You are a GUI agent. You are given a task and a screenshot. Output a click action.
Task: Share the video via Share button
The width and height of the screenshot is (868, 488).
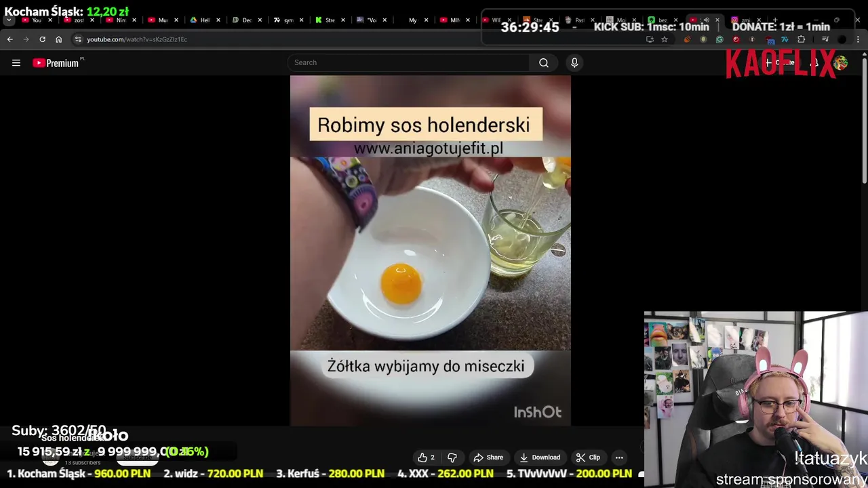point(488,457)
